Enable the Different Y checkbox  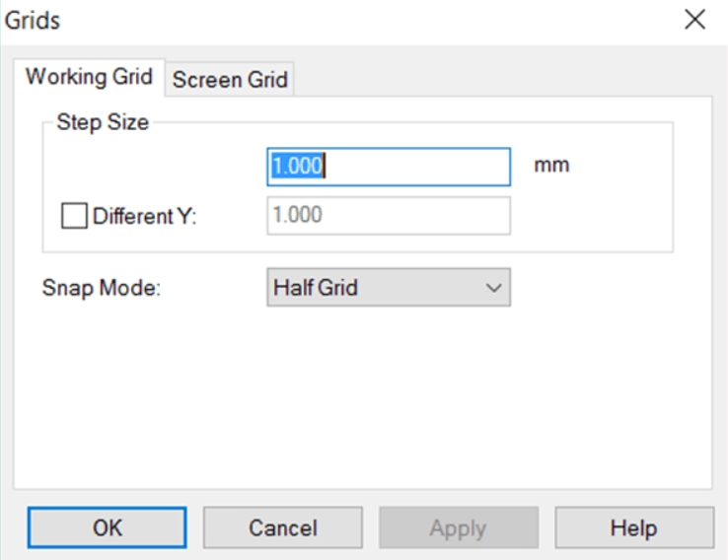[74, 216]
